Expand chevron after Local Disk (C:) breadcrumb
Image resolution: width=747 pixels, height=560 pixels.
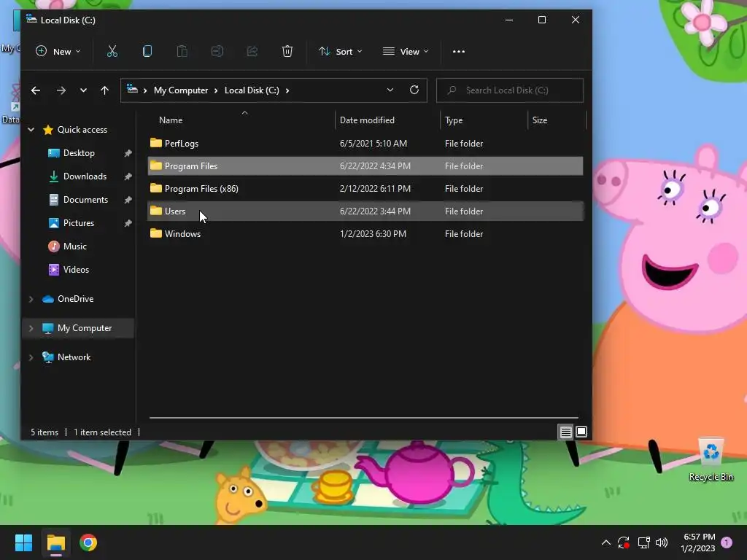(x=287, y=90)
